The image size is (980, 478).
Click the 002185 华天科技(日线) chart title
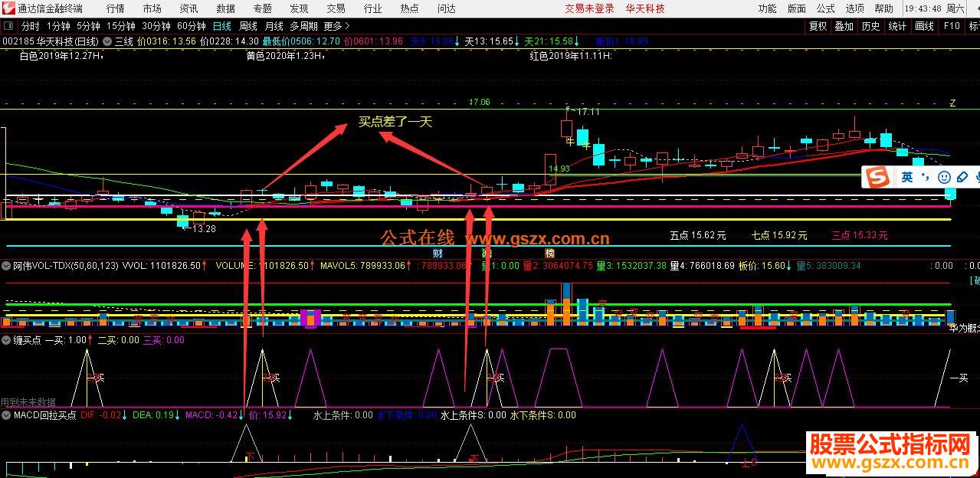pyautogui.click(x=51, y=41)
